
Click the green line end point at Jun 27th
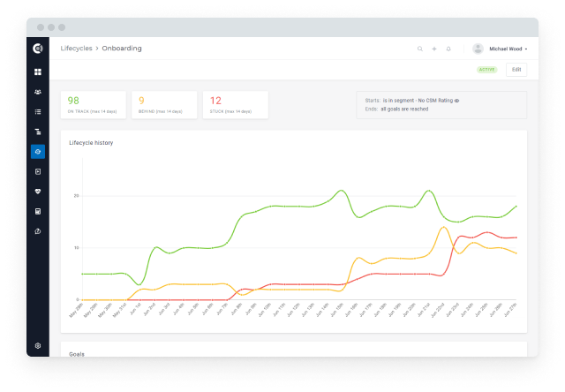click(x=516, y=207)
